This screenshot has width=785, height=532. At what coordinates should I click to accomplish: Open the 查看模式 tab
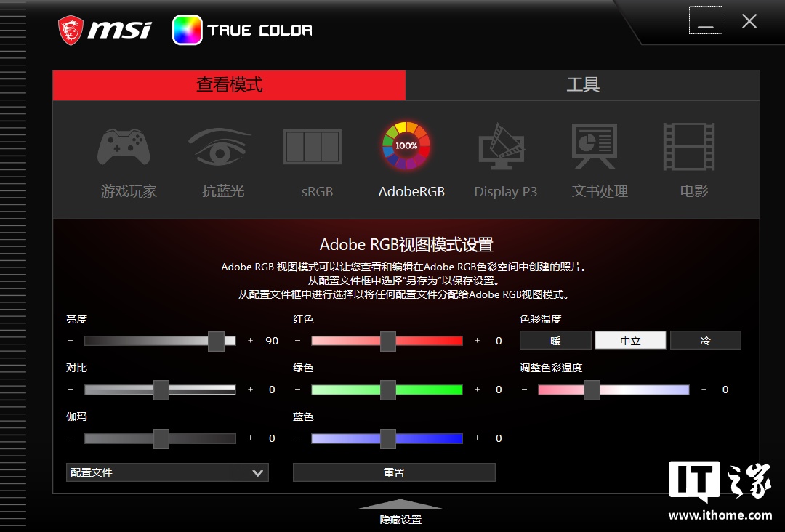point(229,85)
